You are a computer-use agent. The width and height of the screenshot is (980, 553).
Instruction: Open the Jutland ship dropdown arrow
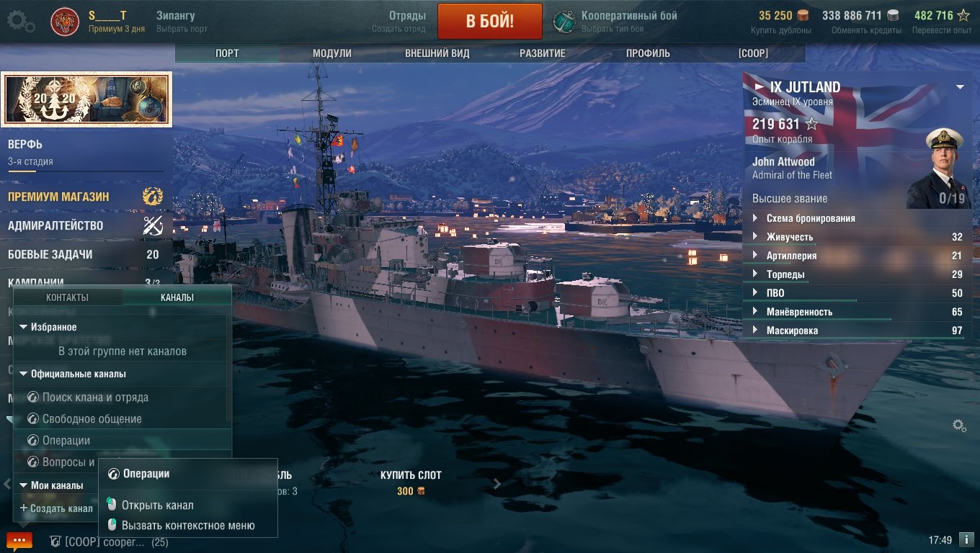point(960,87)
